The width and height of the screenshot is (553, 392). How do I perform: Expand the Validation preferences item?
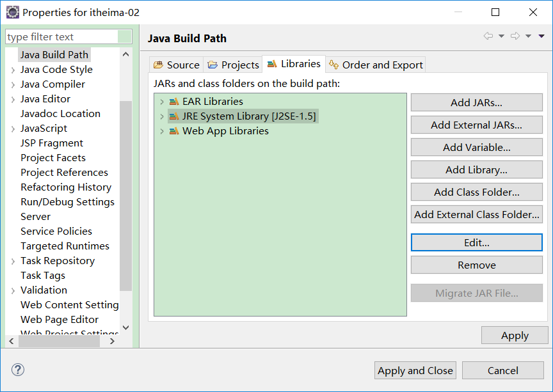coord(13,290)
